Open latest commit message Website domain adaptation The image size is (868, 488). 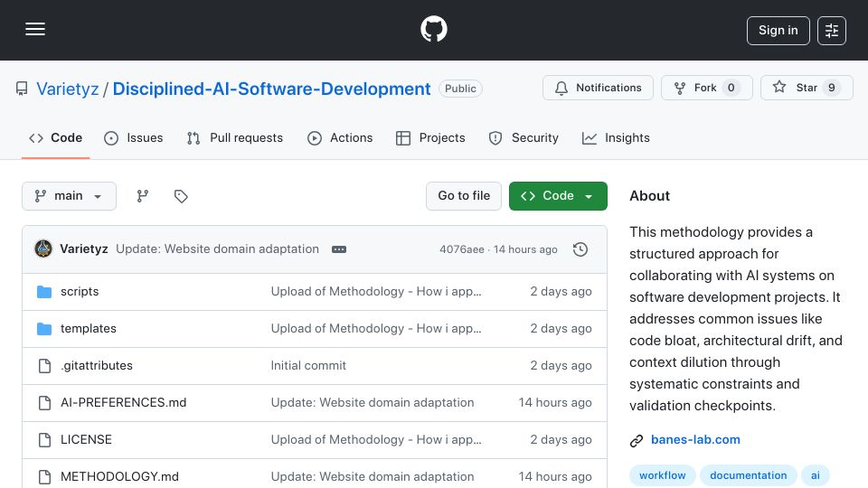pos(217,249)
